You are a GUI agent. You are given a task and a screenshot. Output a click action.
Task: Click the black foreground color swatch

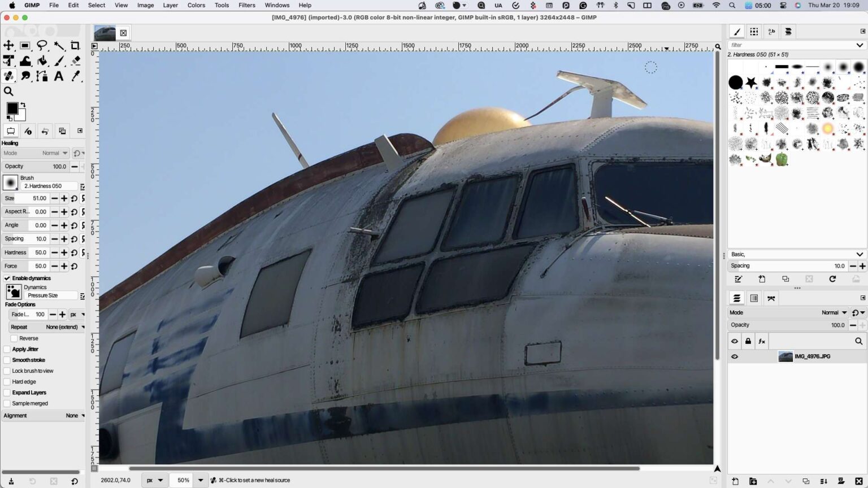click(12, 107)
